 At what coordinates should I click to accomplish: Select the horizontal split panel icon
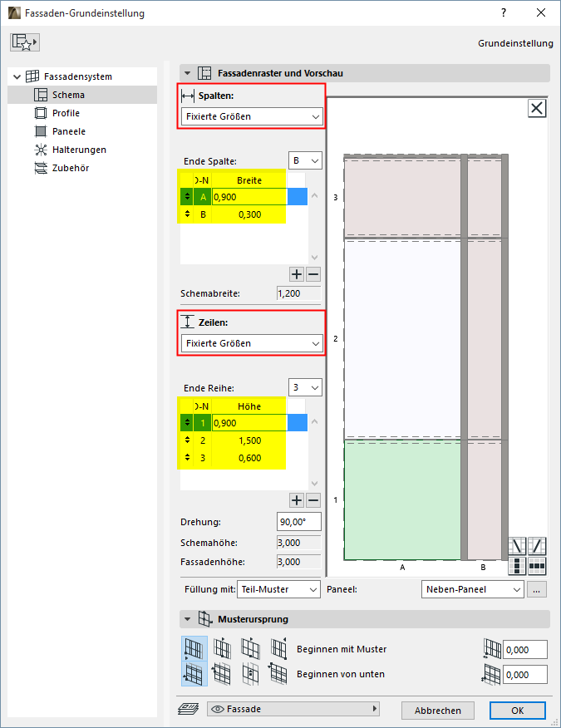(x=537, y=566)
